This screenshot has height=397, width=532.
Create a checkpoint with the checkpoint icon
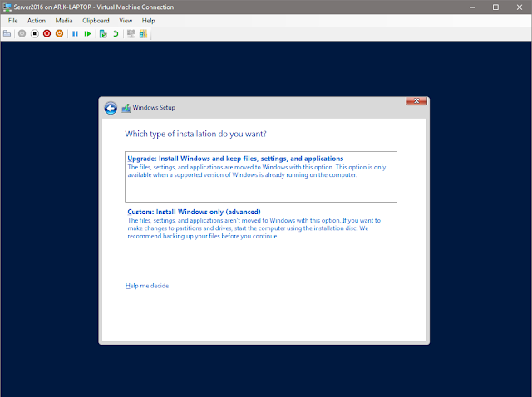(x=103, y=33)
